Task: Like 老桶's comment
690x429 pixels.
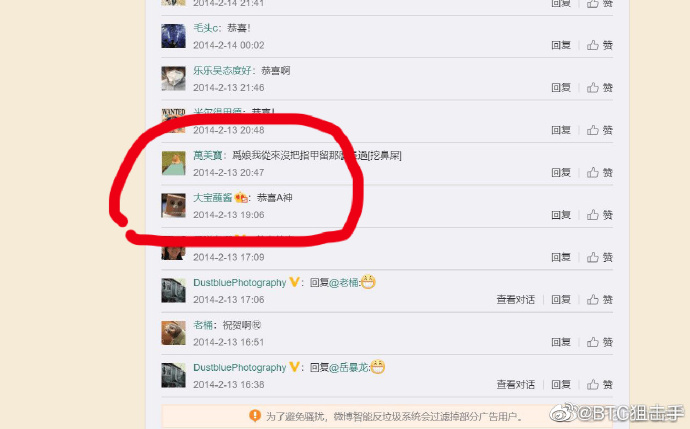Action: 600,342
